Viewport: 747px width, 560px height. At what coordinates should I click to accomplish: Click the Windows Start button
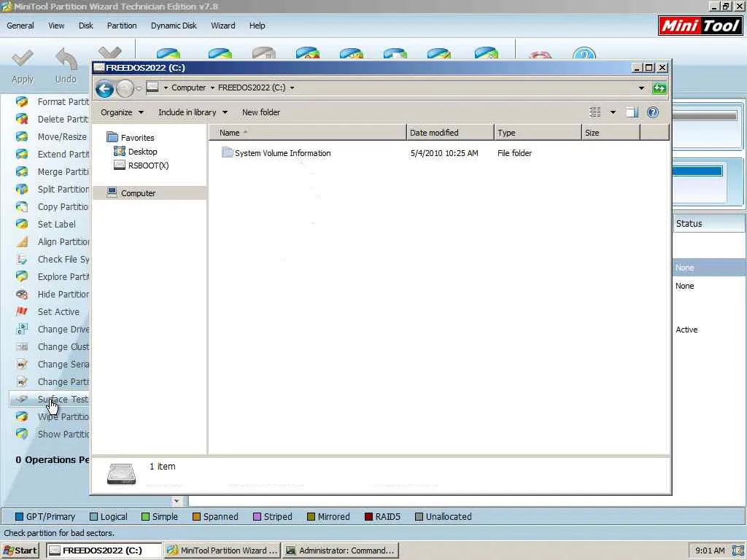[20, 551]
